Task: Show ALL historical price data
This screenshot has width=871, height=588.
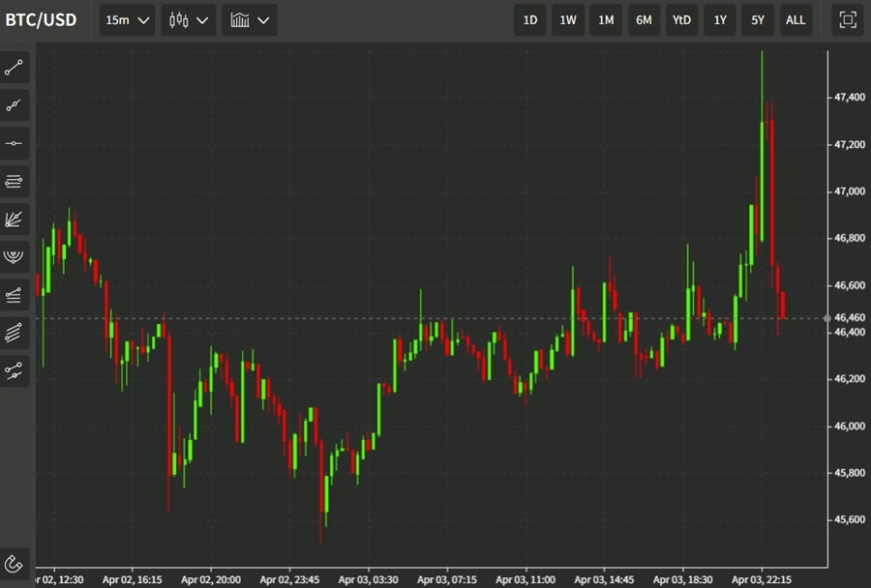Action: pyautogui.click(x=796, y=19)
